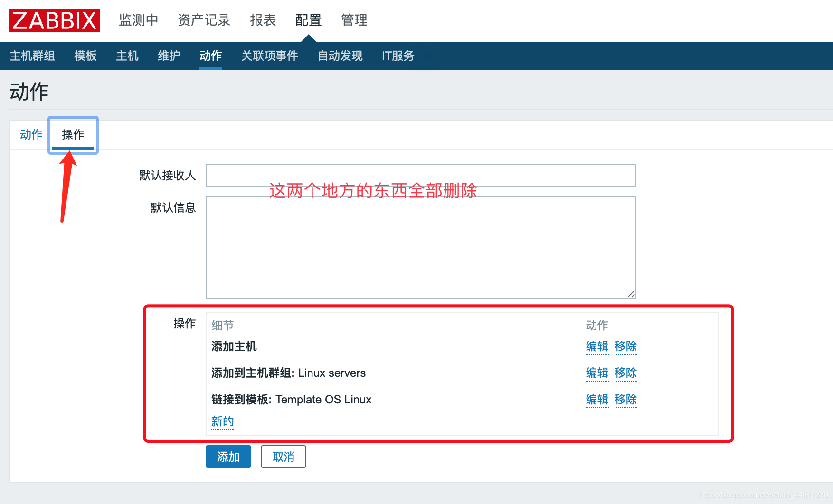Open the 报表 top menu
The image size is (833, 504).
click(x=263, y=20)
